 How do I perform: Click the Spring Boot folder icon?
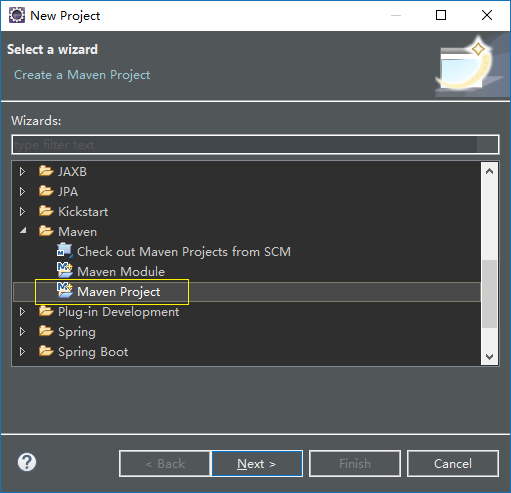pyautogui.click(x=46, y=351)
